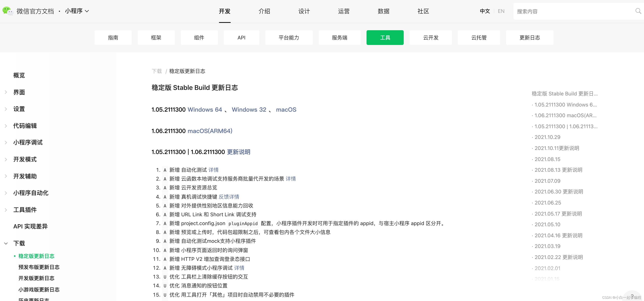Image resolution: width=644 pixels, height=301 pixels.
Task: Open 详情 link for 自动化测试
Action: point(213,170)
